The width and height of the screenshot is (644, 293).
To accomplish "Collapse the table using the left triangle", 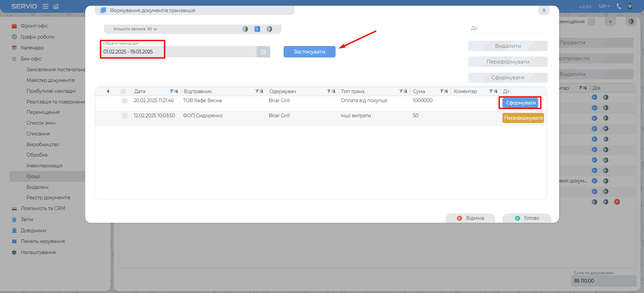I will click(x=108, y=91).
